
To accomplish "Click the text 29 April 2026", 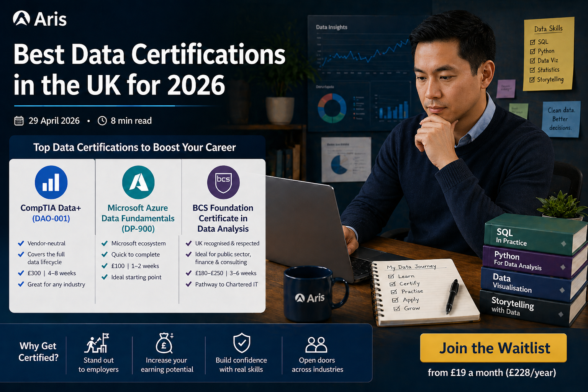I will pyautogui.click(x=54, y=121).
